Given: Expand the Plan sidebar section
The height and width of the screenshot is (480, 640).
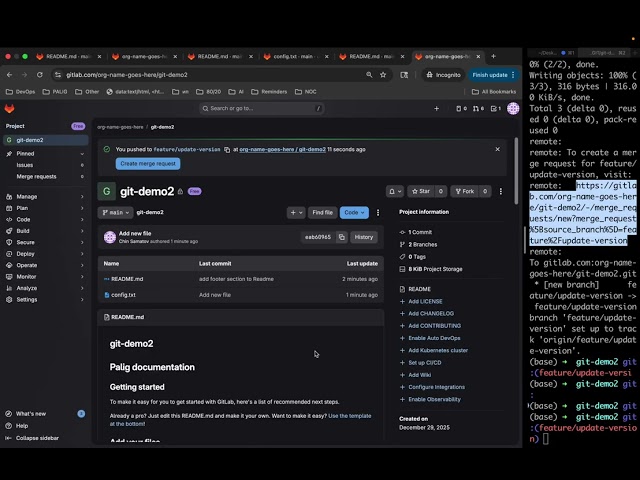Looking at the screenshot, I should [45, 208].
